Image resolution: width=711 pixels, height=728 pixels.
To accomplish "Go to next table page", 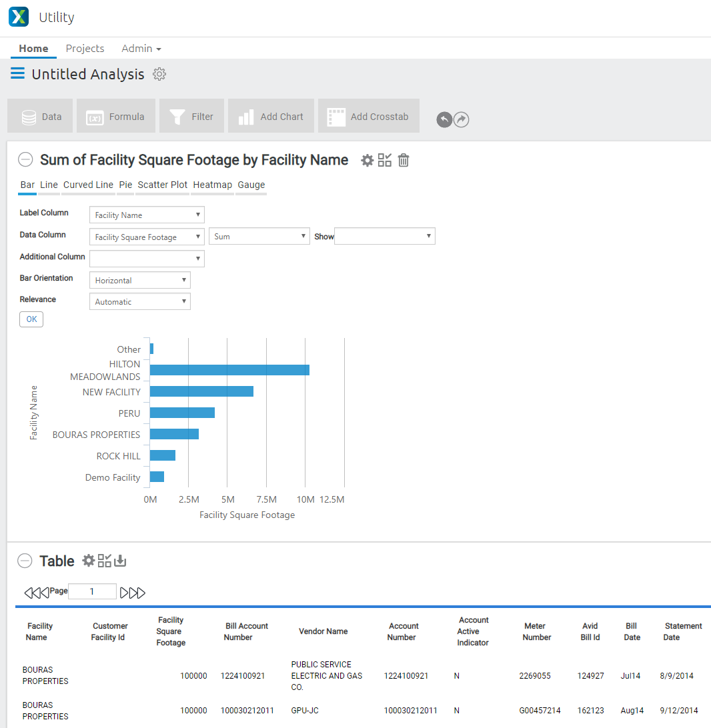I will 124,593.
